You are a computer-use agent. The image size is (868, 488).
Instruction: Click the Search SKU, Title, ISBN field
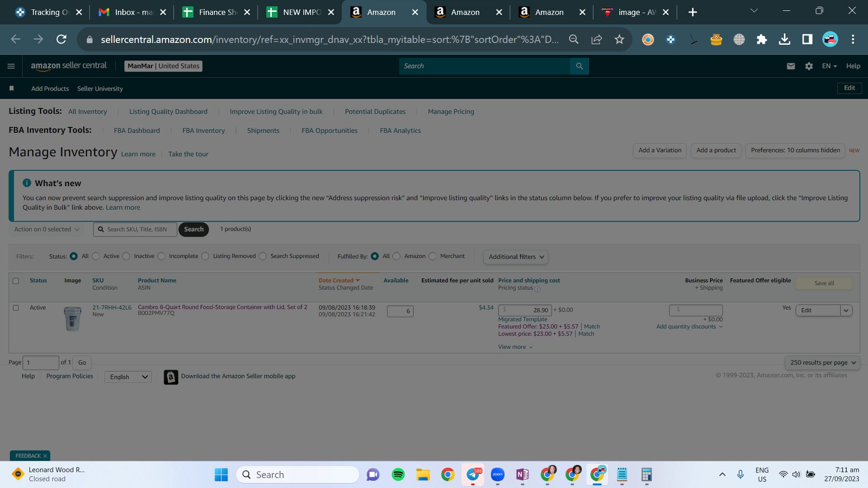tap(135, 229)
